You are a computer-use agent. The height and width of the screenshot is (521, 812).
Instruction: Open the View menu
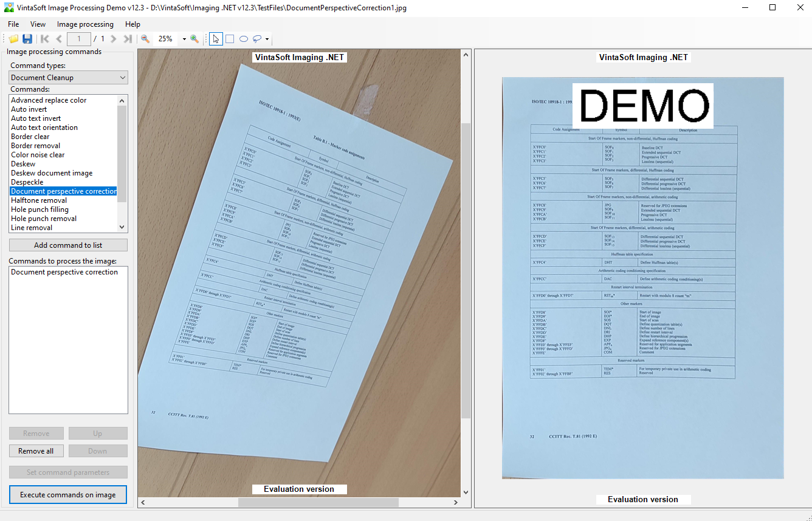(x=38, y=24)
